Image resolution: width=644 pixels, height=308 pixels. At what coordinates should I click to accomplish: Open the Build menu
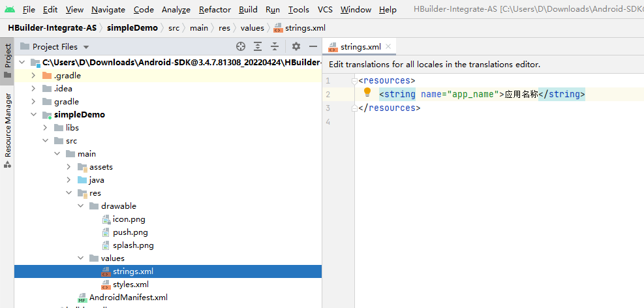(x=248, y=10)
